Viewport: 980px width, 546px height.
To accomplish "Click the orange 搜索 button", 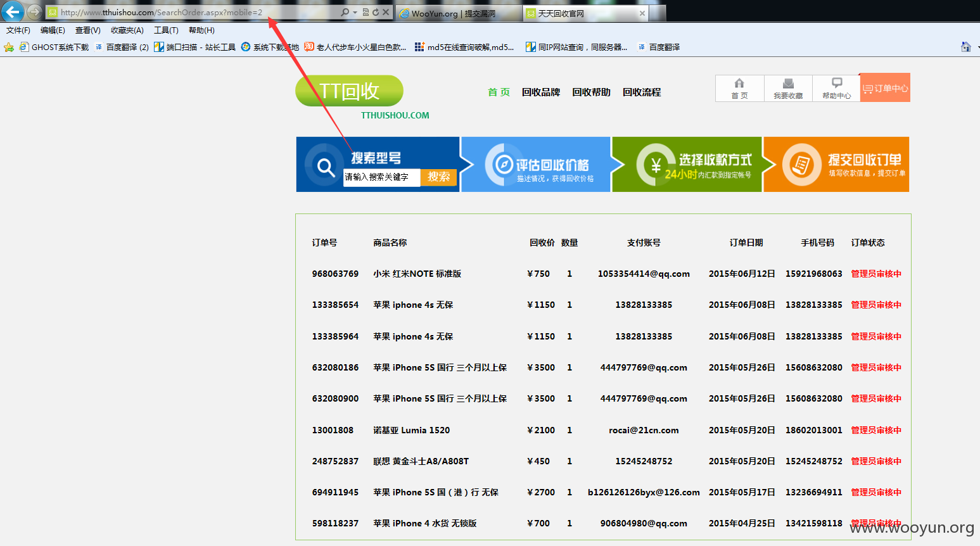I will point(438,177).
